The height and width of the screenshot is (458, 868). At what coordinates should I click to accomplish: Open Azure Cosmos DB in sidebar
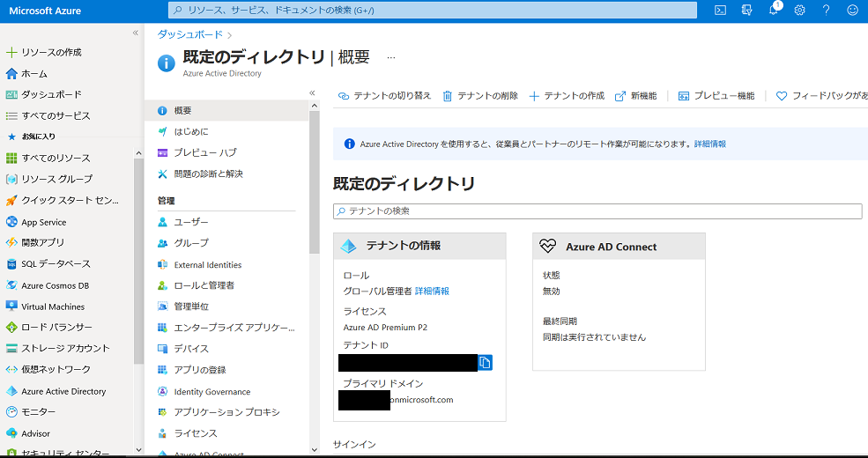pos(47,286)
